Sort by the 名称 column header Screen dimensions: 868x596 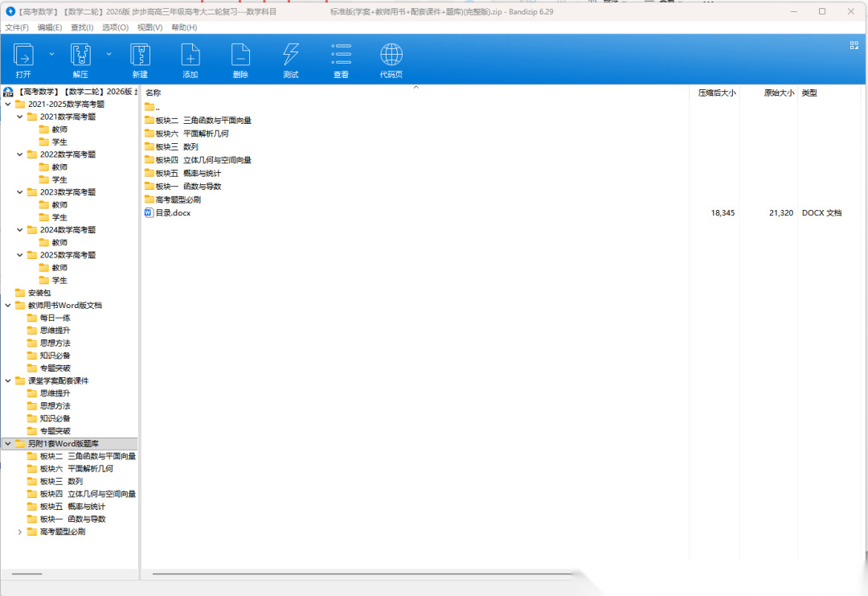[154, 93]
